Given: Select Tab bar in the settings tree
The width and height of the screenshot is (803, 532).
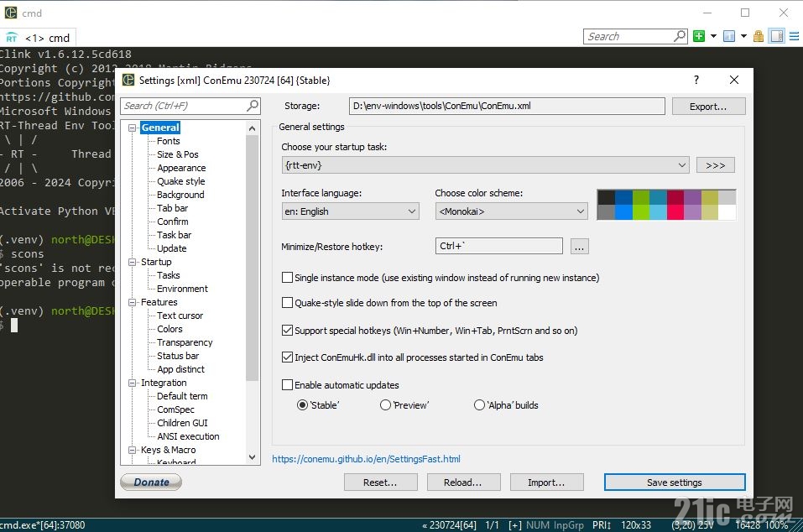Looking at the screenshot, I should [x=173, y=208].
